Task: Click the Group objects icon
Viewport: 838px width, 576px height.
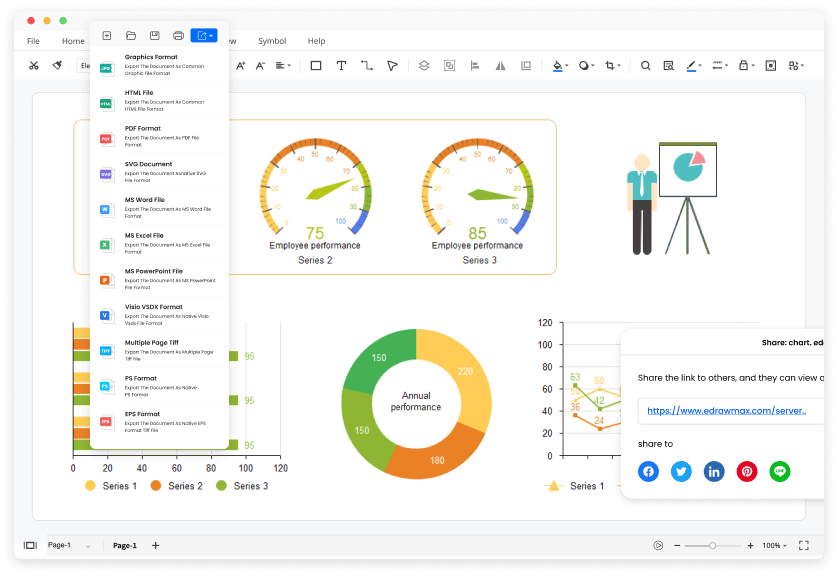Action: [x=449, y=65]
